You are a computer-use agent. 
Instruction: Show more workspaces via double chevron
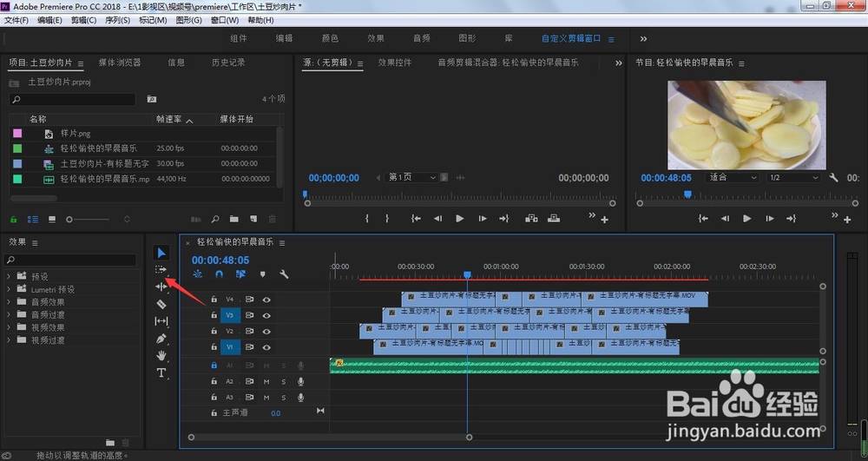pyautogui.click(x=643, y=39)
